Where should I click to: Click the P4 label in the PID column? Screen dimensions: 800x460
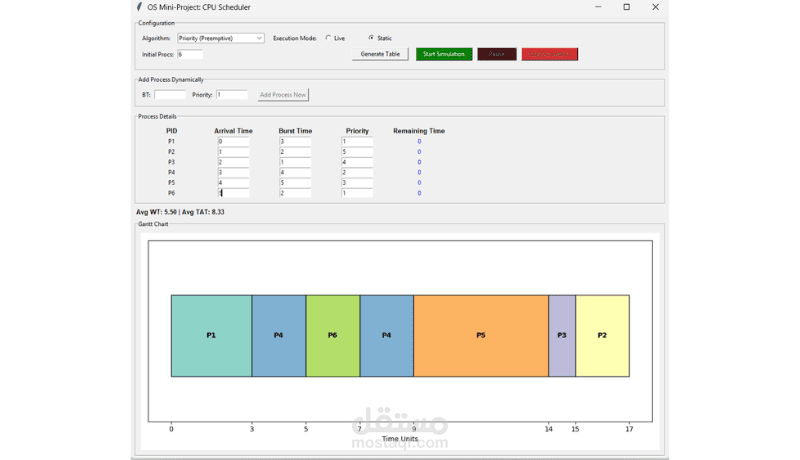(171, 172)
